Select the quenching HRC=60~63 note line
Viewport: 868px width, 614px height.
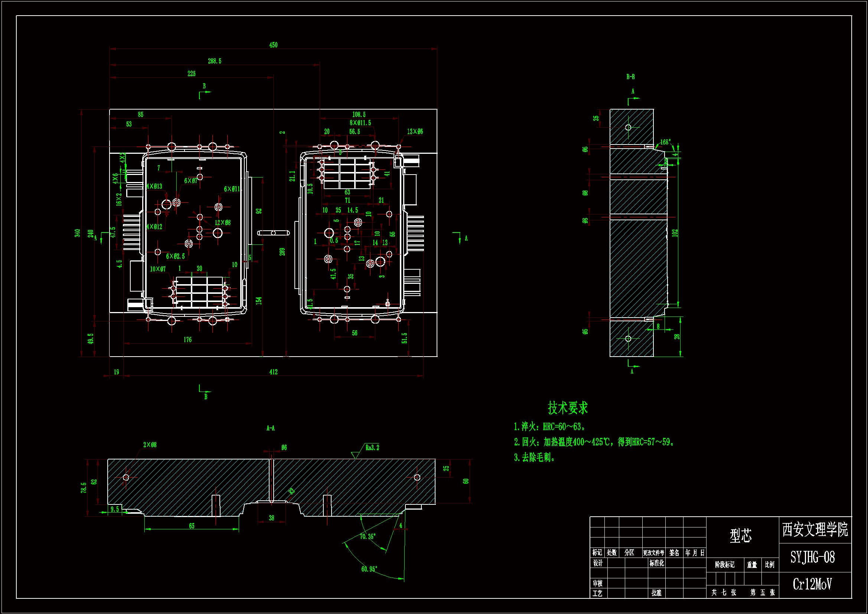pos(549,427)
